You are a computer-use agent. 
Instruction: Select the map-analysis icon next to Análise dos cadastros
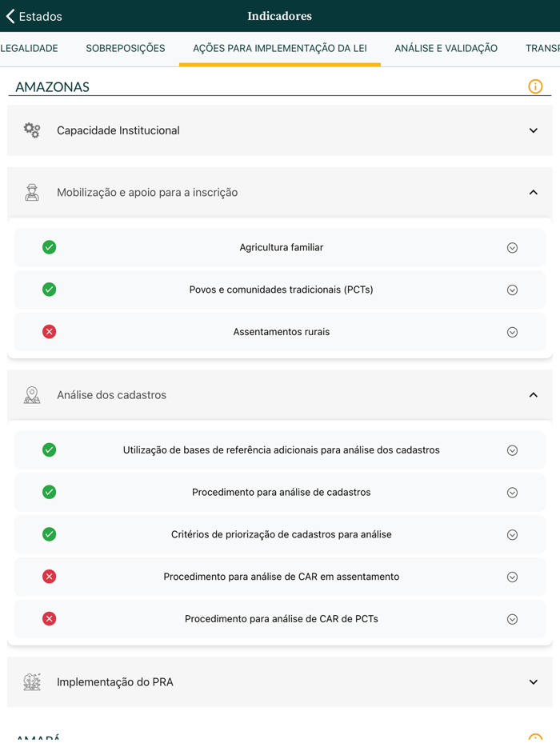31,394
